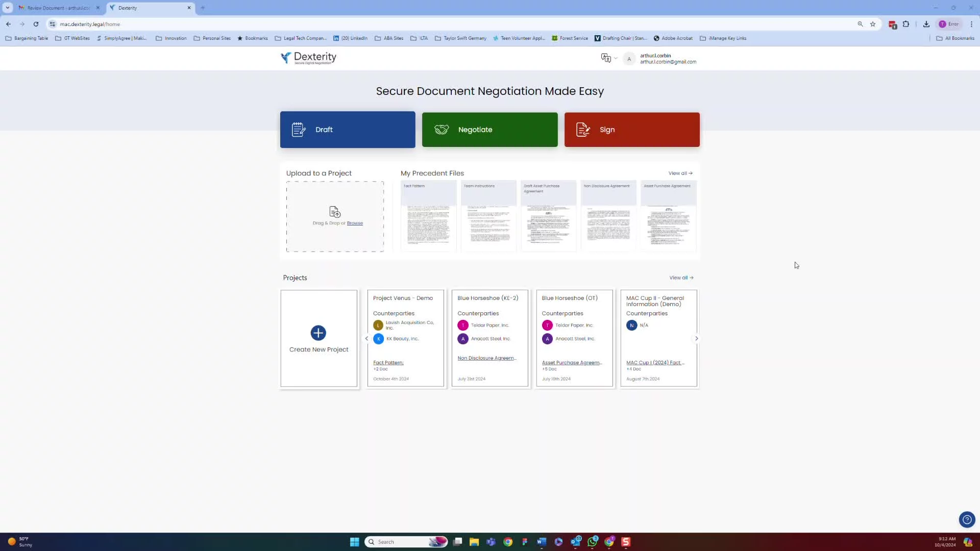Image resolution: width=980 pixels, height=551 pixels.
Task: Open the Chrome three-dot menu
Action: (971, 24)
